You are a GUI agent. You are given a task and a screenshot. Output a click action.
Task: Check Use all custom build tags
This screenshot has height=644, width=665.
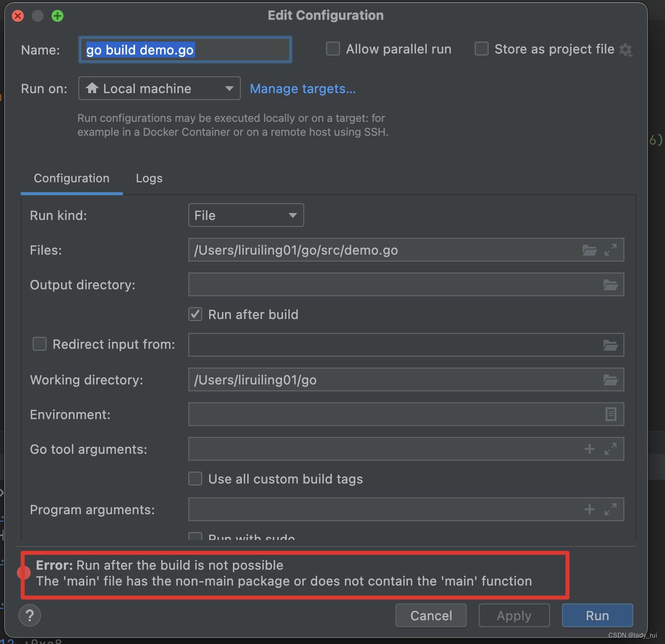pos(195,479)
